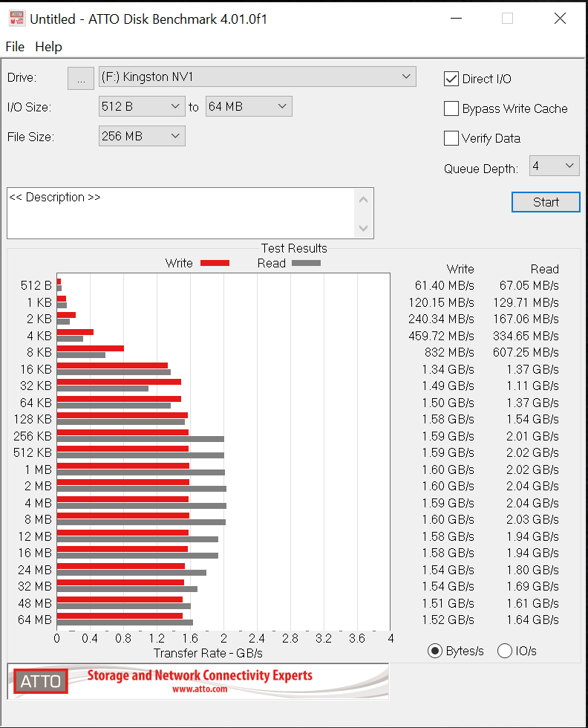
Task: Click the 459.72 MB/s write value
Action: coord(441,336)
